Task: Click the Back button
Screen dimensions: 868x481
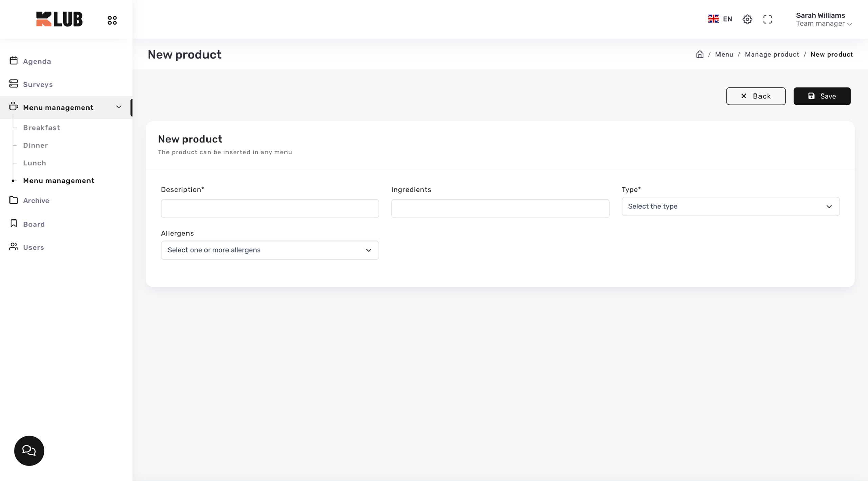Action: tap(755, 96)
